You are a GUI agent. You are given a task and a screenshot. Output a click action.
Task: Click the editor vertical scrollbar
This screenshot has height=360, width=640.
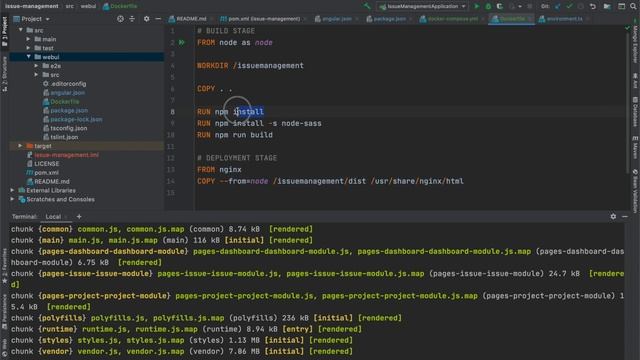[627, 102]
